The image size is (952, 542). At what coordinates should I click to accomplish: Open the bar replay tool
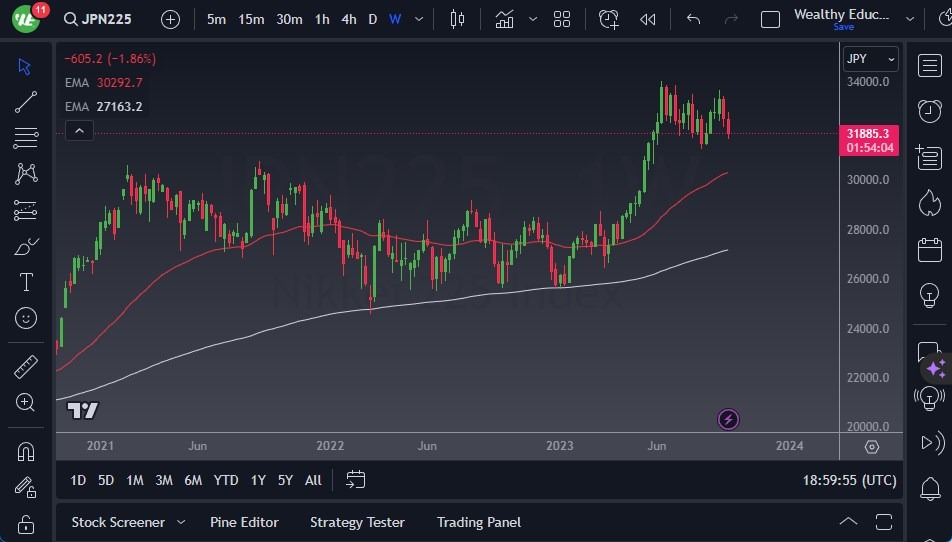click(648, 19)
